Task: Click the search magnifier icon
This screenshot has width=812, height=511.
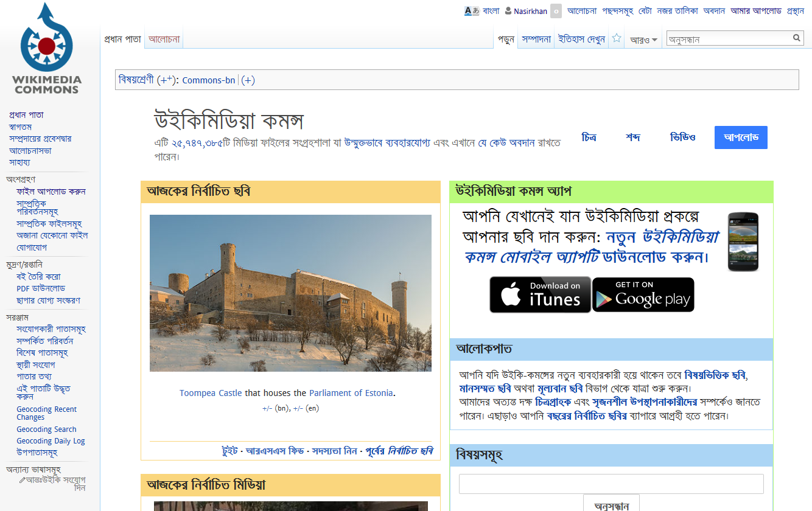Action: pyautogui.click(x=796, y=38)
